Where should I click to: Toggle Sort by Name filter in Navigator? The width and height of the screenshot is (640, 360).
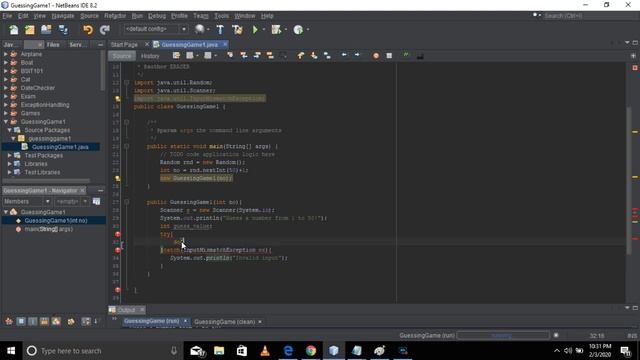tap(86, 322)
